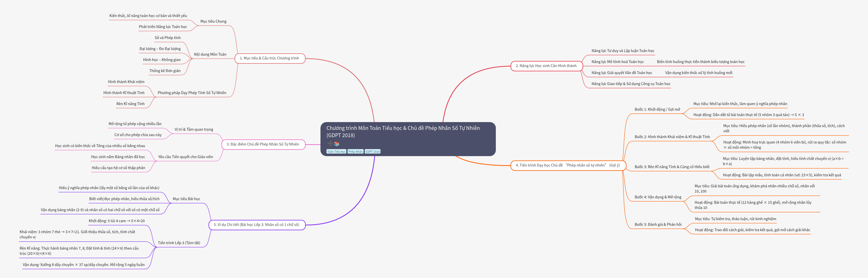Click the 'Toán Tiểu học' tag

(336, 152)
